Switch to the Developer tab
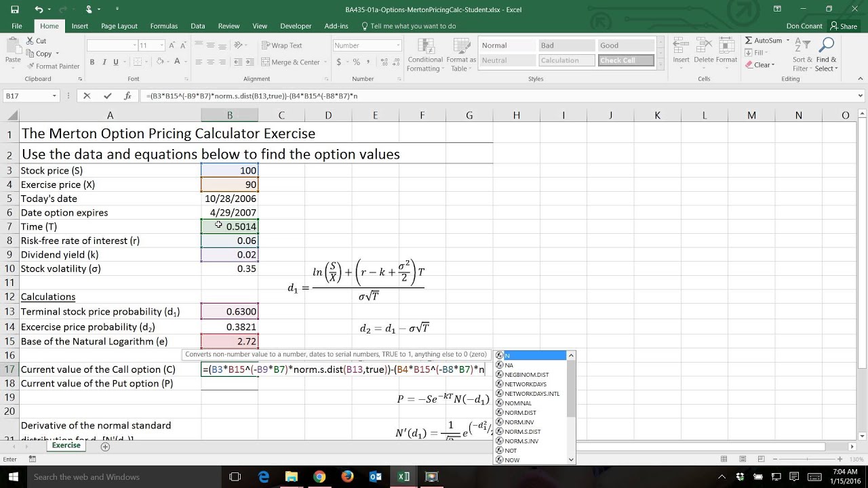This screenshot has height=488, width=868. 296,26
